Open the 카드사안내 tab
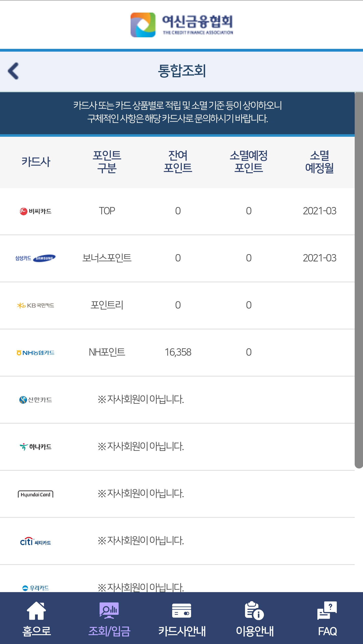The width and height of the screenshot is (363, 644). 182,618
